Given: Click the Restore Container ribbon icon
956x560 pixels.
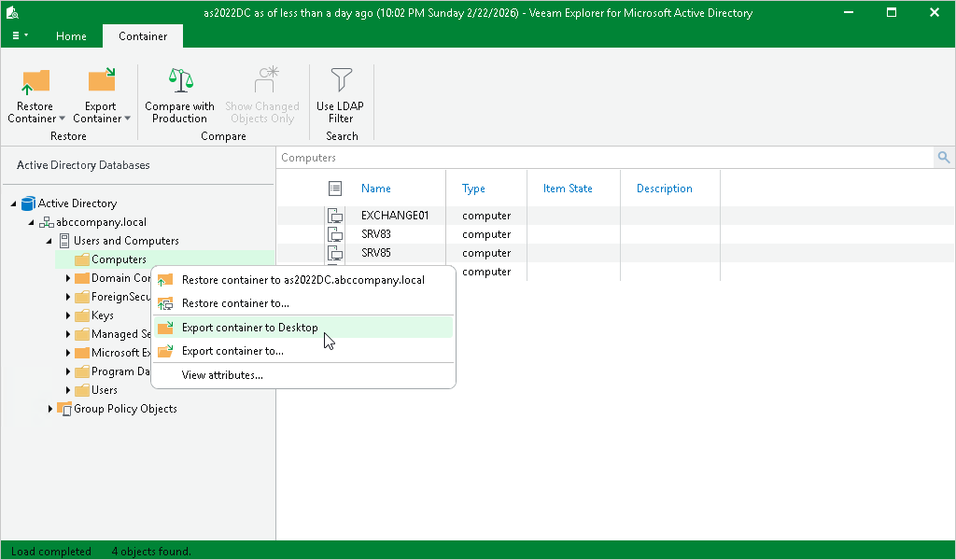Looking at the screenshot, I should 35,81.
